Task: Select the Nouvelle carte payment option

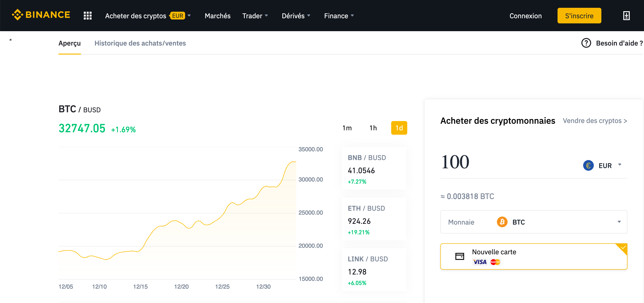Action: pos(533,256)
